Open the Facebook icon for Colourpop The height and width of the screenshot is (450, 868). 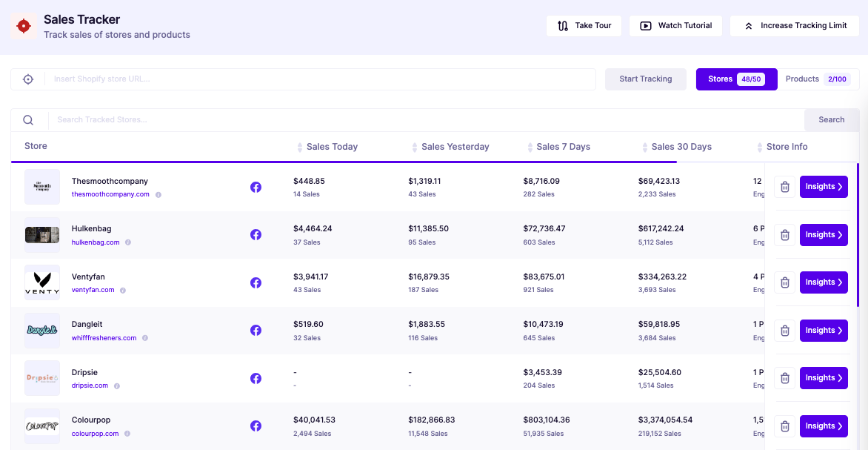[256, 426]
